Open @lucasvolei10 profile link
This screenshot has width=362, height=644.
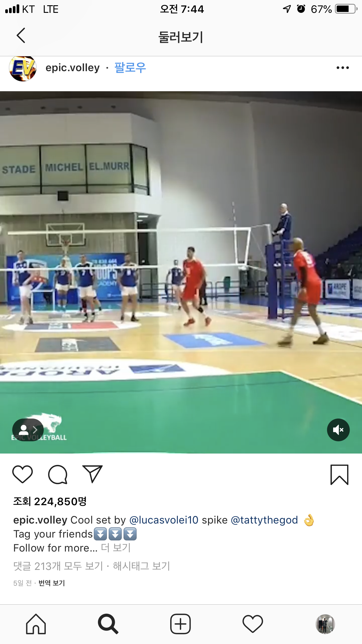[x=164, y=520]
